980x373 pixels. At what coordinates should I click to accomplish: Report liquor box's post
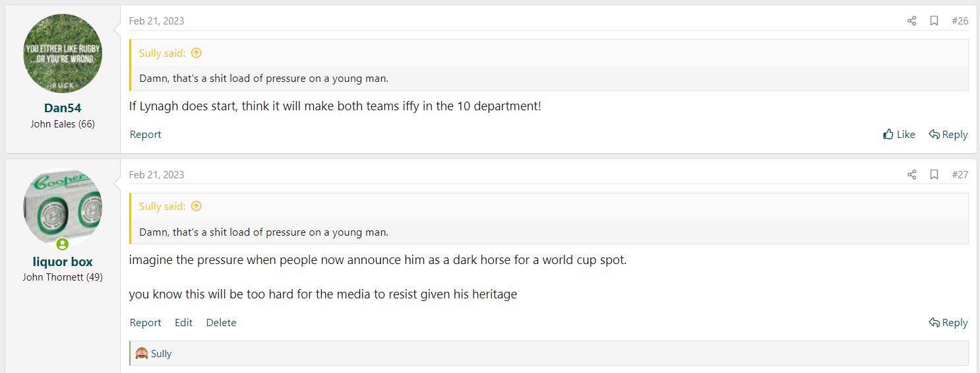pyautogui.click(x=145, y=323)
